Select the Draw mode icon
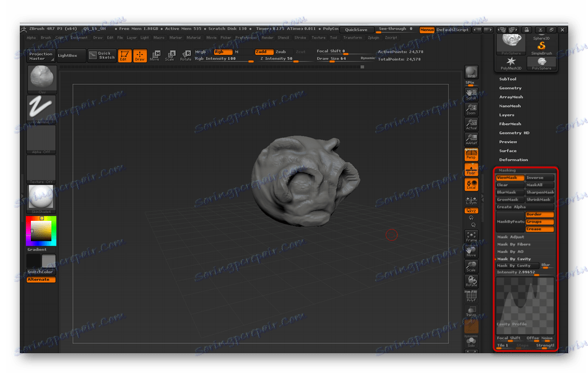This screenshot has height=373, width=588. pos(140,56)
